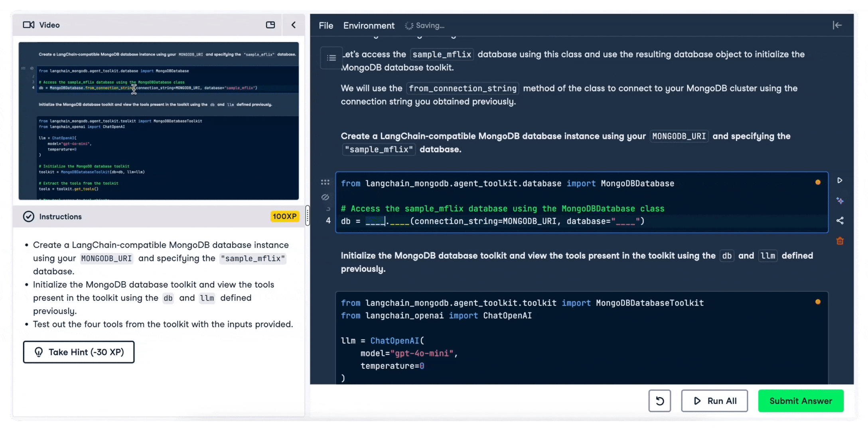Click the Run All button

(x=714, y=401)
